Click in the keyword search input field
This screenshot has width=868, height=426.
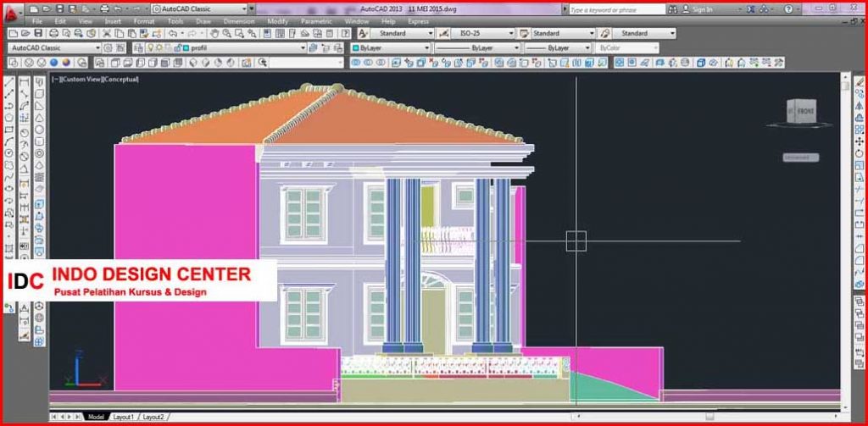click(x=616, y=9)
